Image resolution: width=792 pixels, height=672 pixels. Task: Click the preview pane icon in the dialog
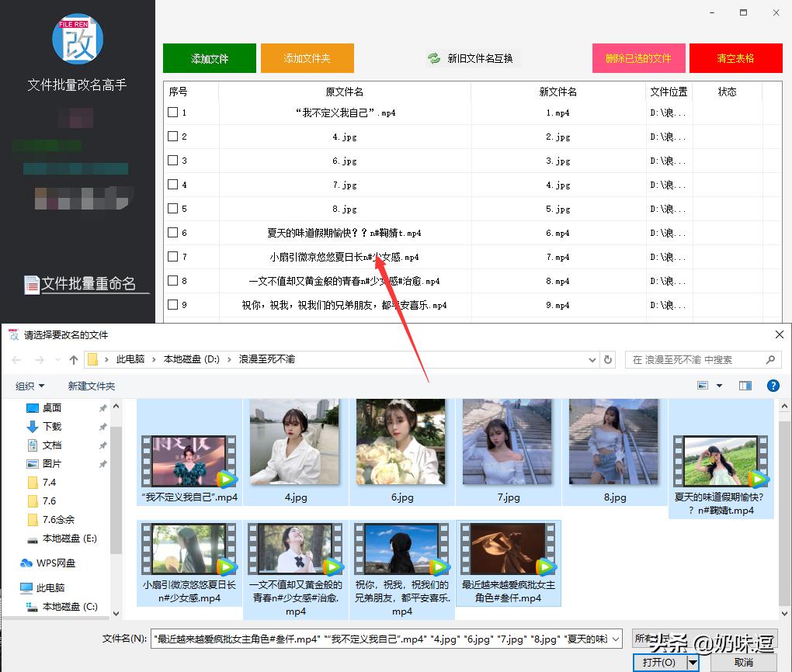[745, 386]
